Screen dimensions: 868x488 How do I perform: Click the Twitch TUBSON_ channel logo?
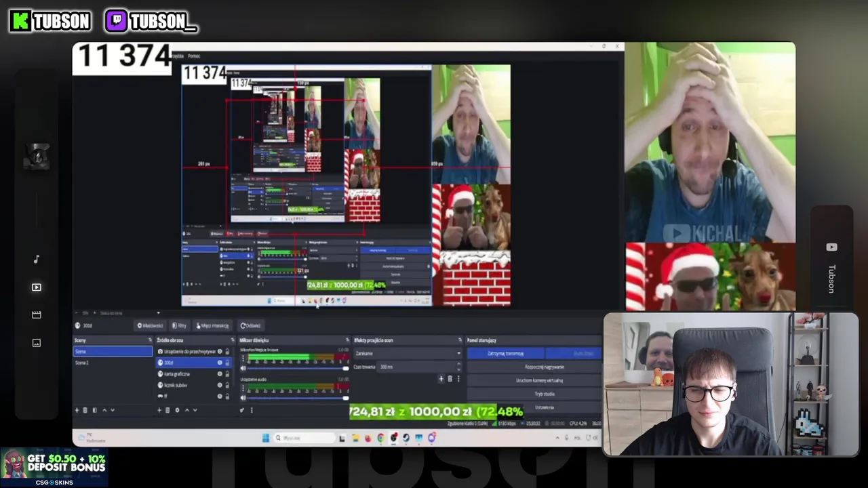[x=151, y=21]
